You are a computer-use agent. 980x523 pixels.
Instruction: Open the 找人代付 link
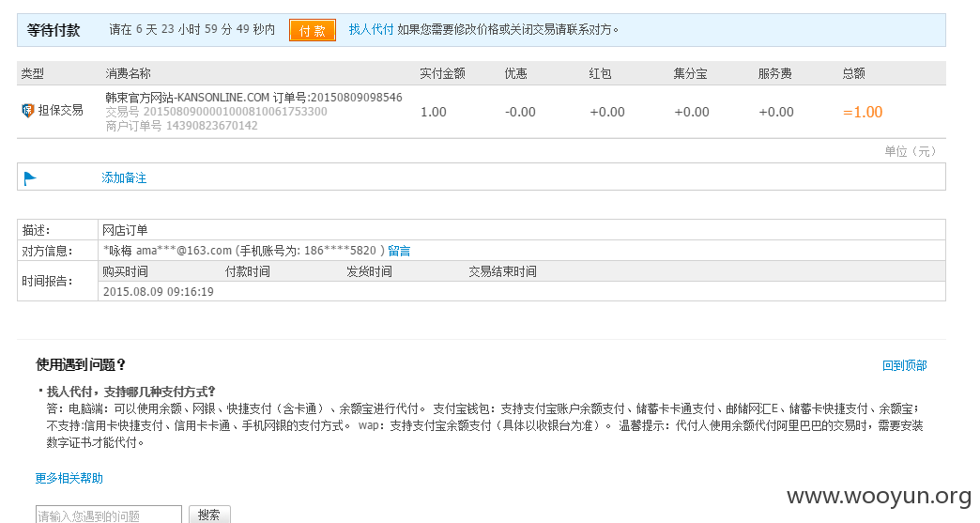[x=371, y=29]
